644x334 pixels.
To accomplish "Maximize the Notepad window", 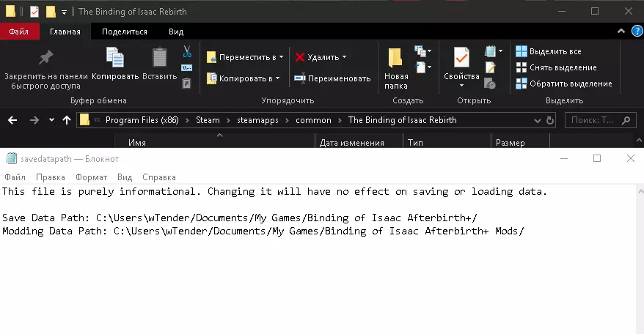I will click(597, 158).
